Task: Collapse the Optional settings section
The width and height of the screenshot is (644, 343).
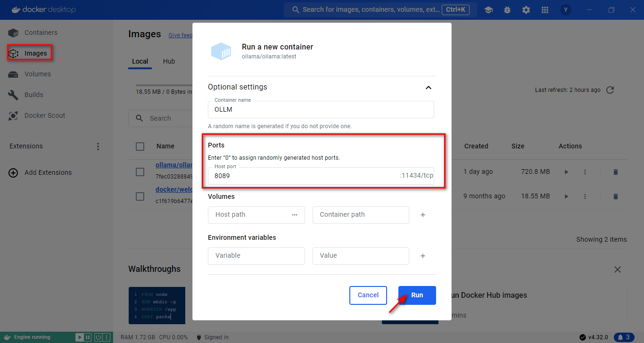Action: pos(428,88)
